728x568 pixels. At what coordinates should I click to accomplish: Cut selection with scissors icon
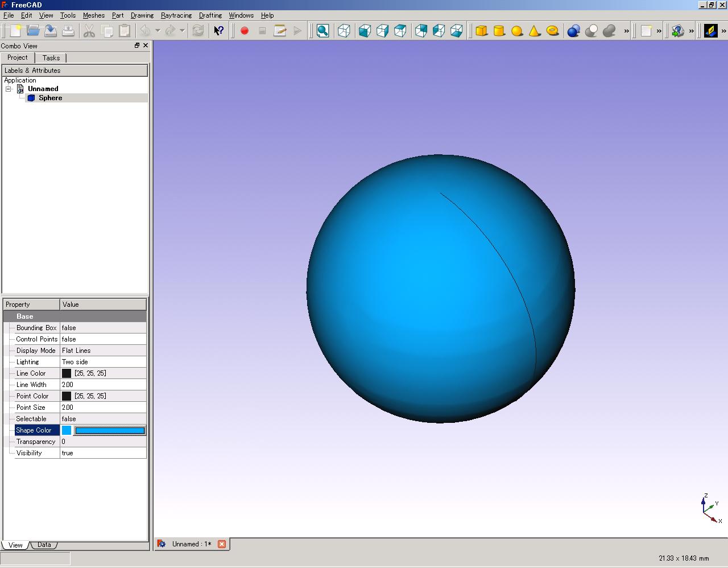click(89, 31)
